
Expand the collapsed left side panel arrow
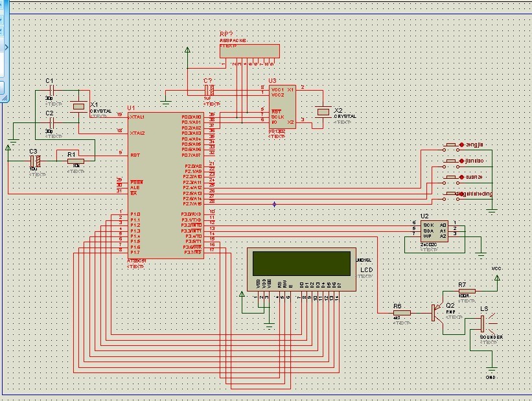(6, 48)
